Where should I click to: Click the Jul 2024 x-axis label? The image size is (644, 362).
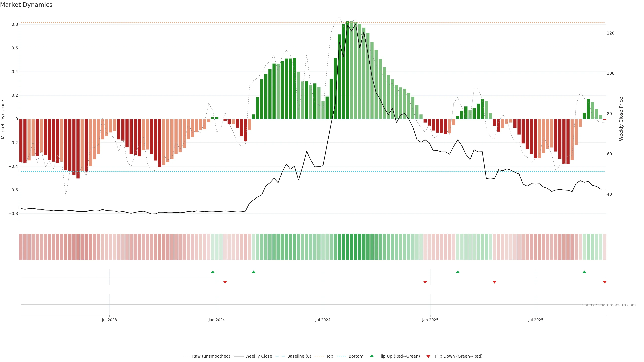pos(323,320)
